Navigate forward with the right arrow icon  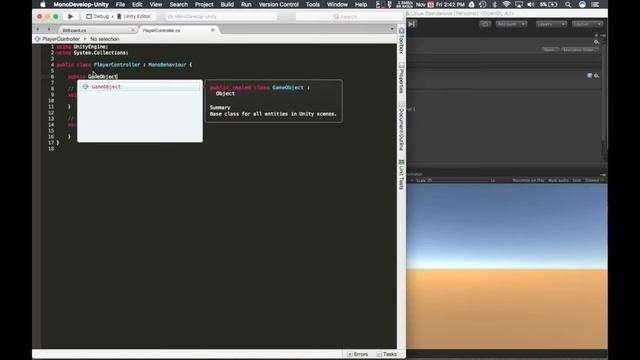tap(49, 29)
